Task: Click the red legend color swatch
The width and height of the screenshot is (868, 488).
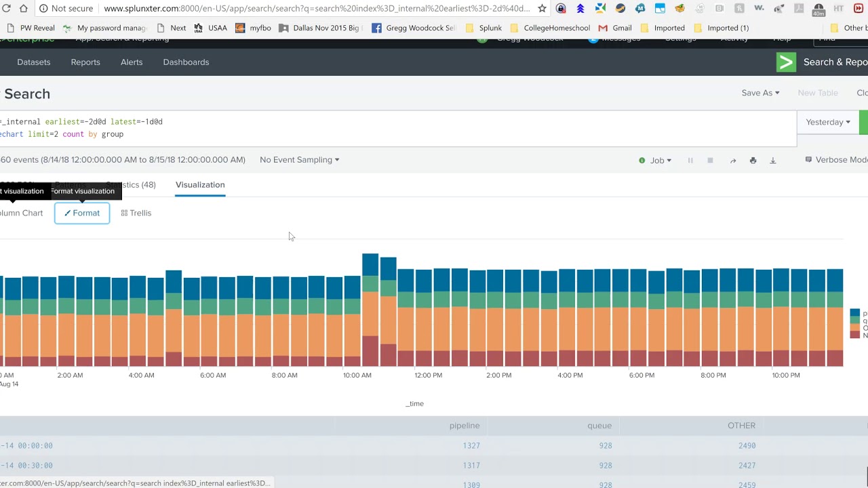Action: (854, 335)
